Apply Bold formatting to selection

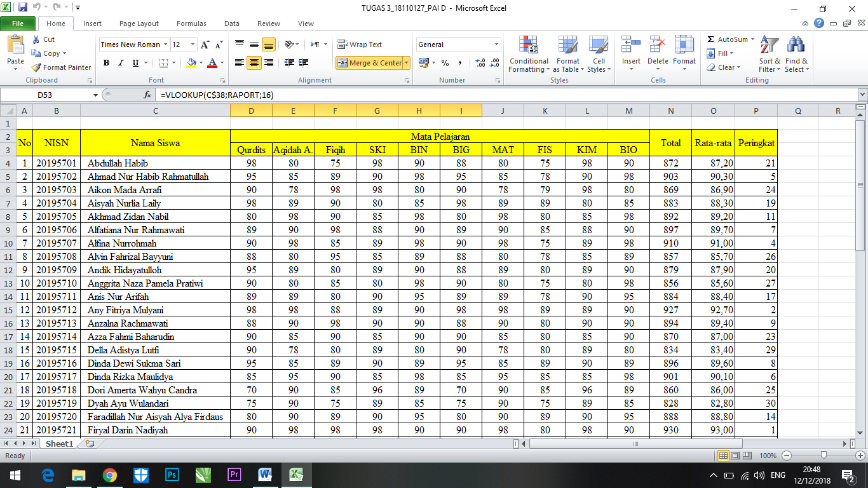[x=106, y=64]
